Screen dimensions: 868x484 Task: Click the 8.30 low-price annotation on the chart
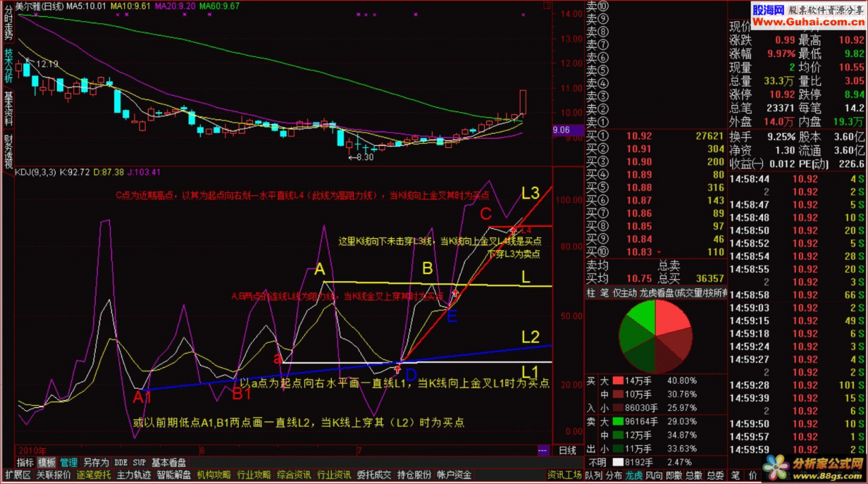[x=362, y=157]
